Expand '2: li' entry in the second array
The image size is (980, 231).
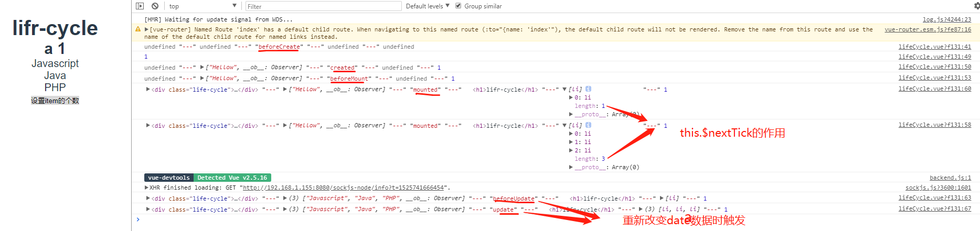[x=571, y=150]
